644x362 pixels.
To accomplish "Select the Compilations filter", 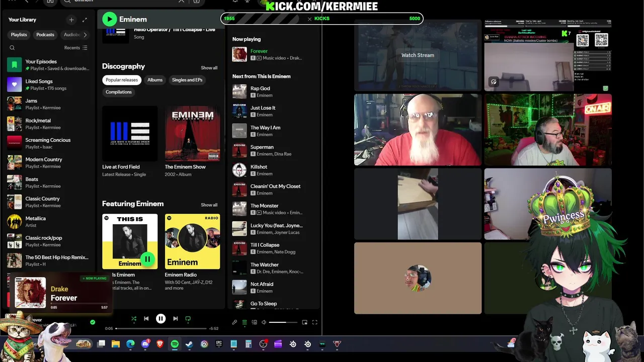I will pos(119,92).
